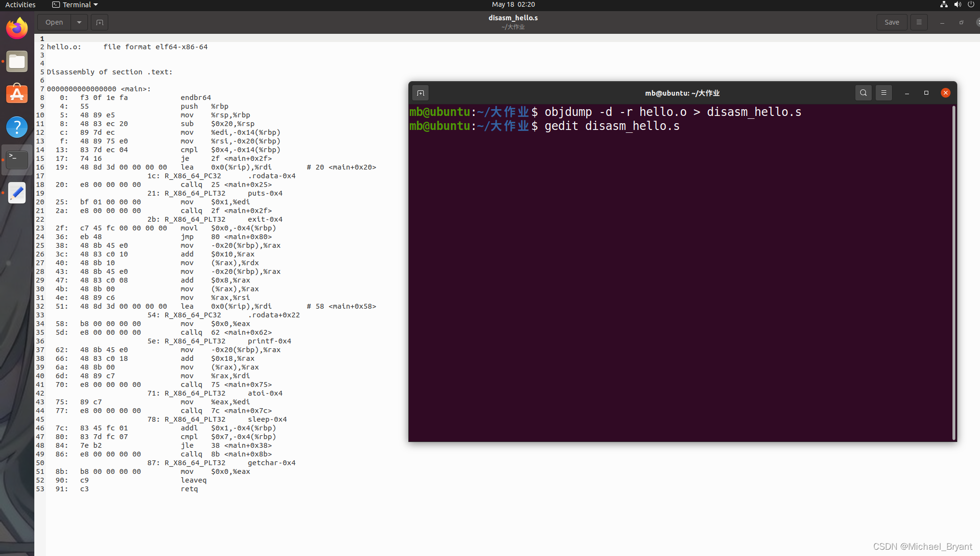Open system status menu via power icon
980x556 pixels.
(971, 5)
